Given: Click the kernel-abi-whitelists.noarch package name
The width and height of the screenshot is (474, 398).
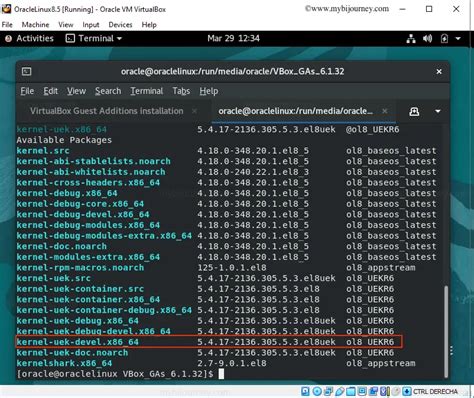Looking at the screenshot, I should tap(91, 172).
